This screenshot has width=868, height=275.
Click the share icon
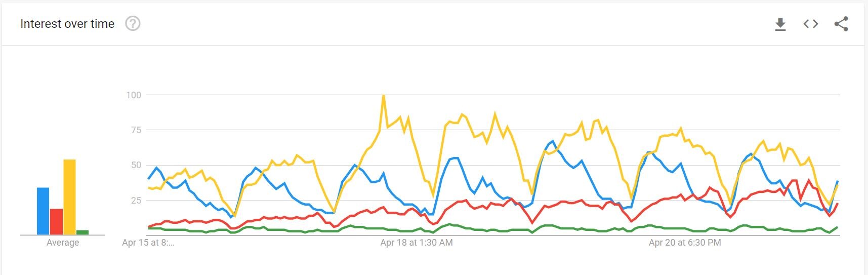pyautogui.click(x=841, y=24)
